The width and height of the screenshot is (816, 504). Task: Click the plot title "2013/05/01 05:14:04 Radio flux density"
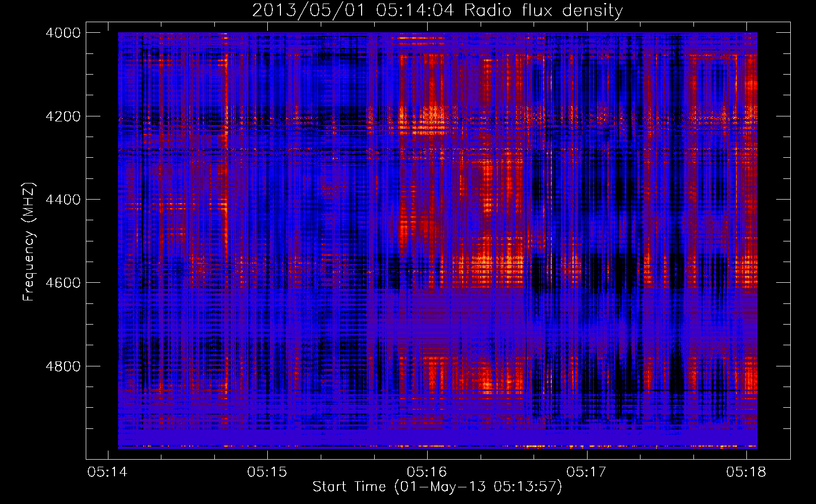[437, 11]
